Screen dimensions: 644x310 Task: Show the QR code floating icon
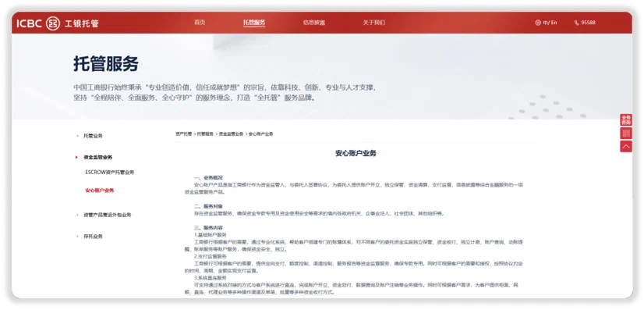pos(626,134)
